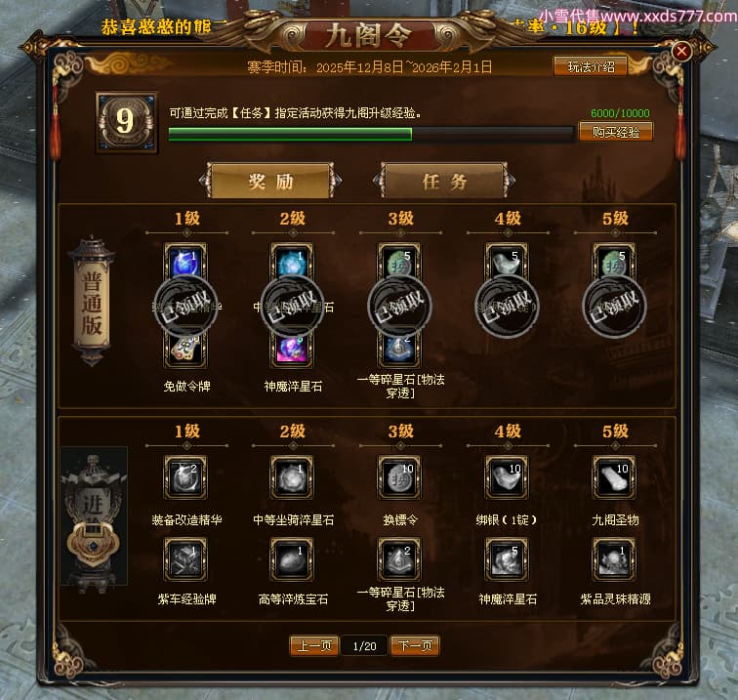The height and width of the screenshot is (700, 738).
Task: Click the 购买经验 button
Action: [616, 132]
